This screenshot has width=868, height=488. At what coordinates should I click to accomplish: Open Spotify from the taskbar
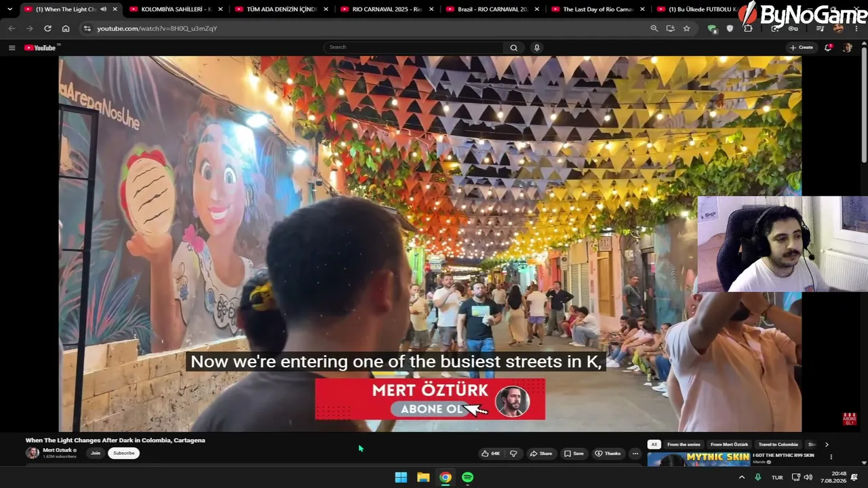point(467,477)
